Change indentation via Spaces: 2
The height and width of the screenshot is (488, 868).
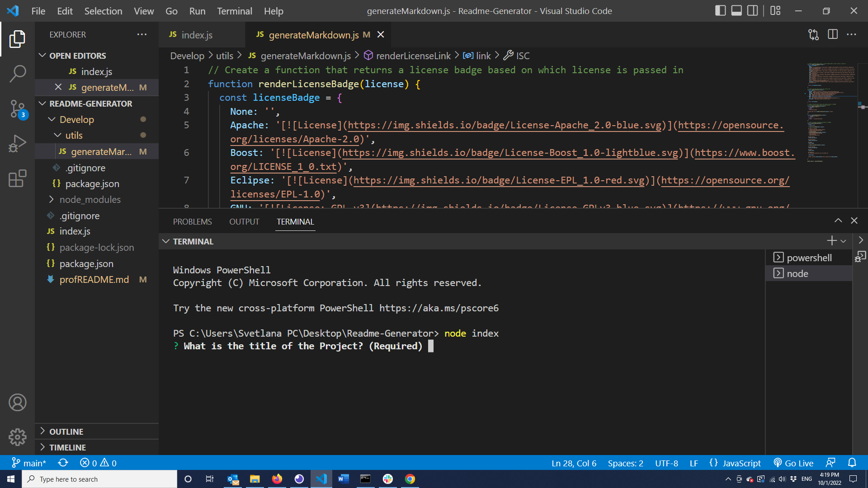point(625,463)
